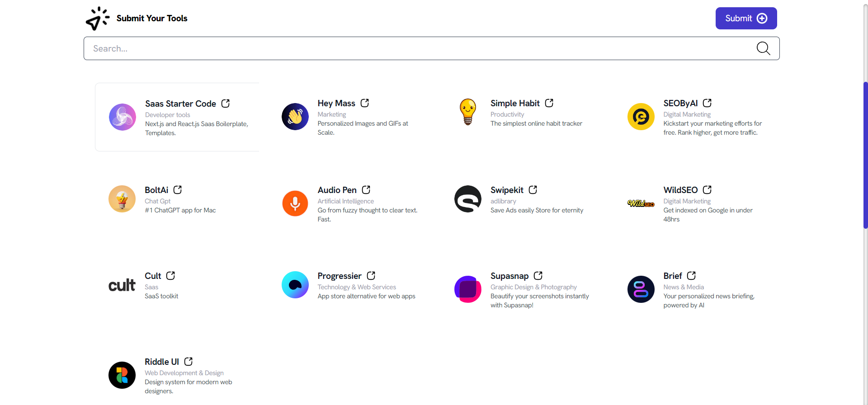Click the 'Artificial Intelligence' category text

[346, 201]
